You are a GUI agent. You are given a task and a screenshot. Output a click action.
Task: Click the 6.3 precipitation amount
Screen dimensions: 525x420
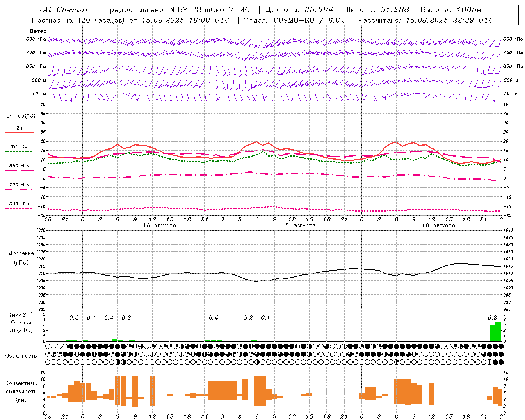tap(492, 317)
